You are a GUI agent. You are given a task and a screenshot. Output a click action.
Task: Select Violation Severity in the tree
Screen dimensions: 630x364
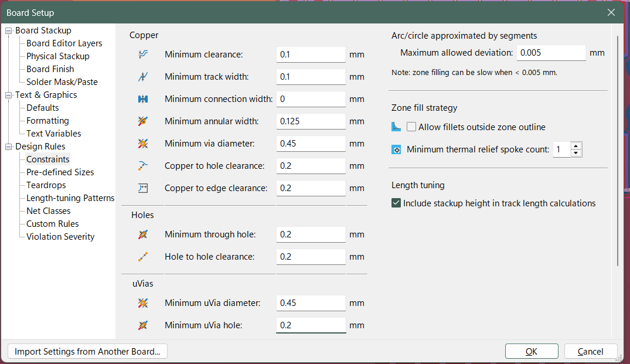point(60,237)
